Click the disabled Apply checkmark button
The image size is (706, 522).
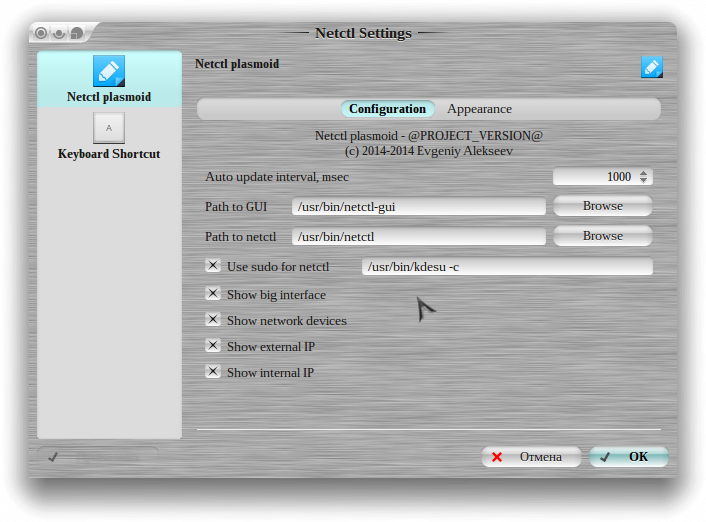pyautogui.click(x=53, y=456)
